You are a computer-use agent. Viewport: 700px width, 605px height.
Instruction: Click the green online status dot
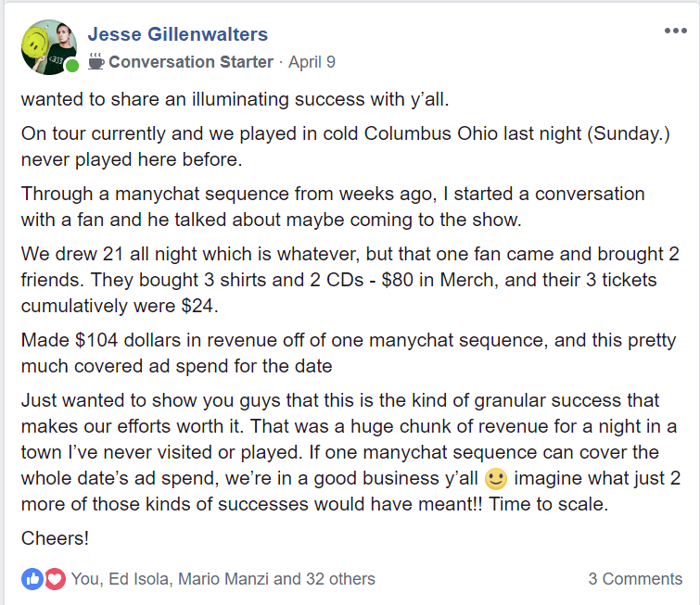[x=72, y=66]
